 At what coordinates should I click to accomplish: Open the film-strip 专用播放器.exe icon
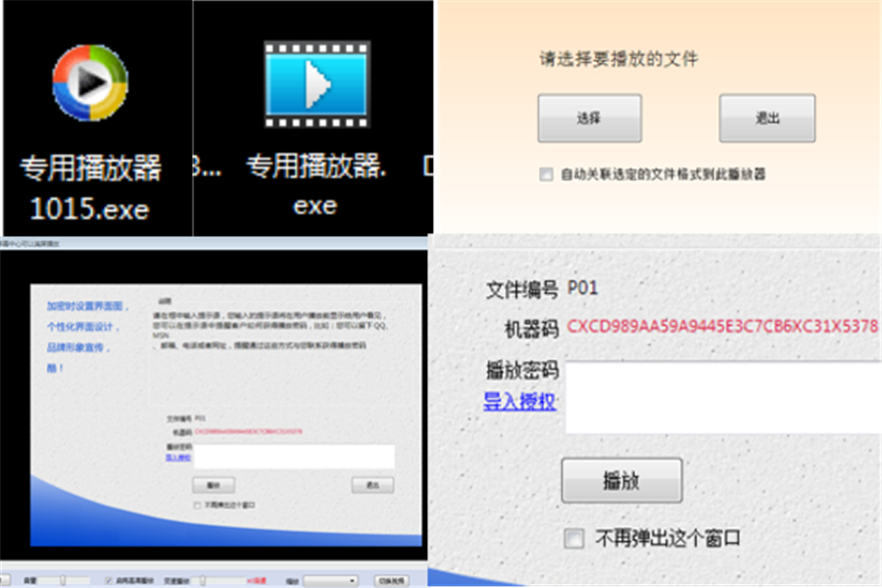point(317,129)
